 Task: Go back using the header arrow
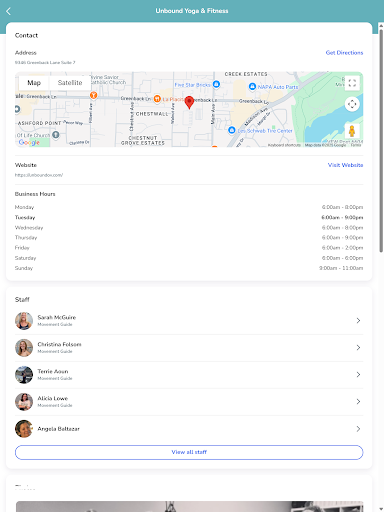click(8, 11)
